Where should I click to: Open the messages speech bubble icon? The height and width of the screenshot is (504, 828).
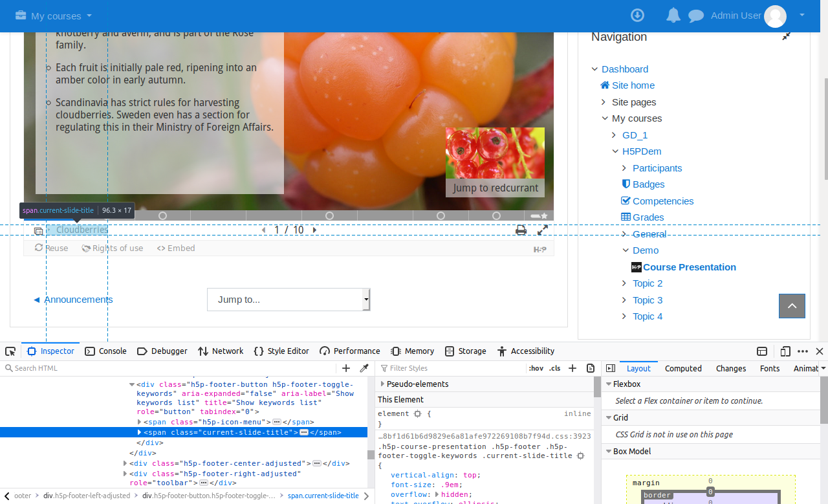click(x=696, y=16)
